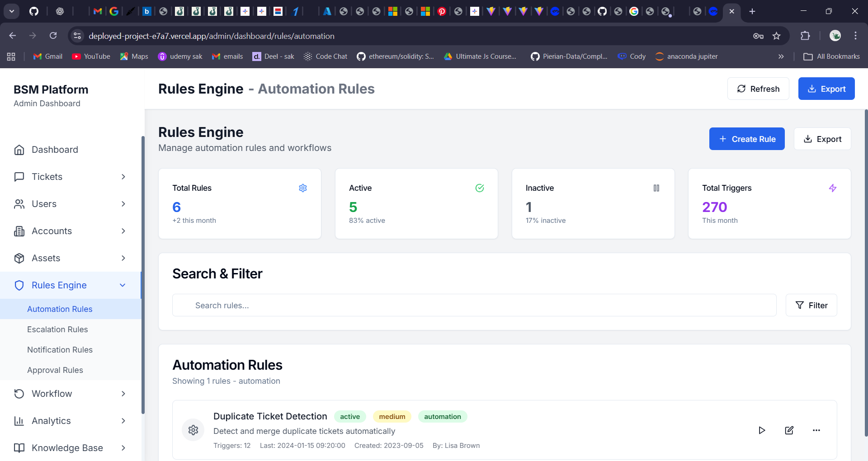Click the Tickets chat icon in sidebar
Viewport: 868px width, 461px height.
click(x=19, y=177)
